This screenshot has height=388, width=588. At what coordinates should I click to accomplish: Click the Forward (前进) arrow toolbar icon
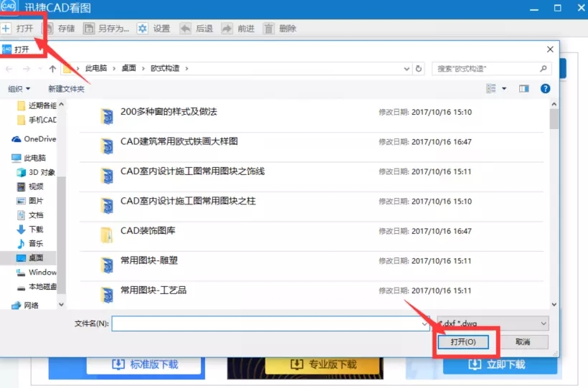pos(227,29)
